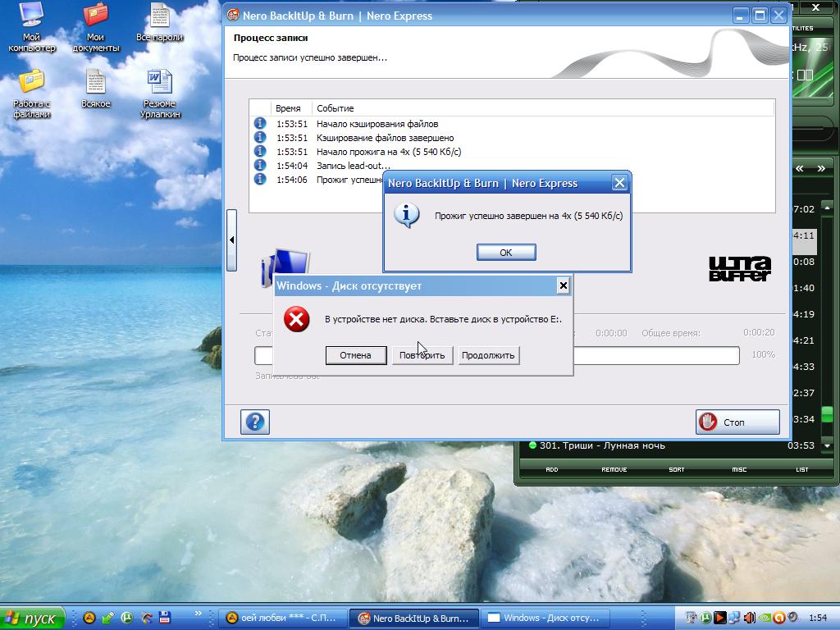This screenshot has width=840, height=630.
Task: Click the blue floppy disk quick launch icon
Action: pos(165,618)
